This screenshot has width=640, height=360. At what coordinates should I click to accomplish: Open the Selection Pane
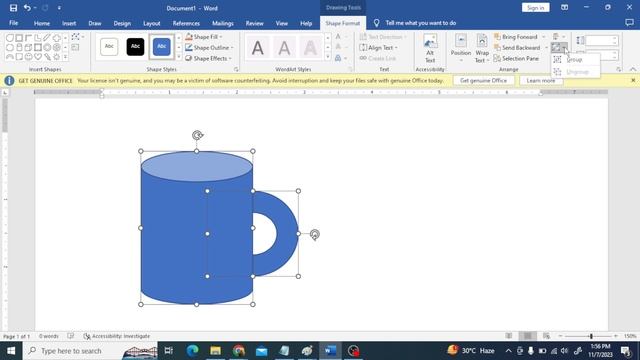516,58
